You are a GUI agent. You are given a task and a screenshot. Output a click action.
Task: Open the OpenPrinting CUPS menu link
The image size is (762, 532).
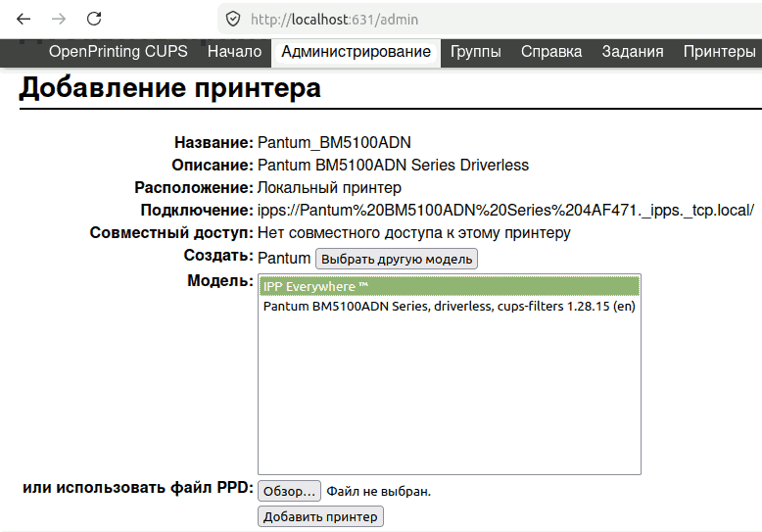click(119, 52)
